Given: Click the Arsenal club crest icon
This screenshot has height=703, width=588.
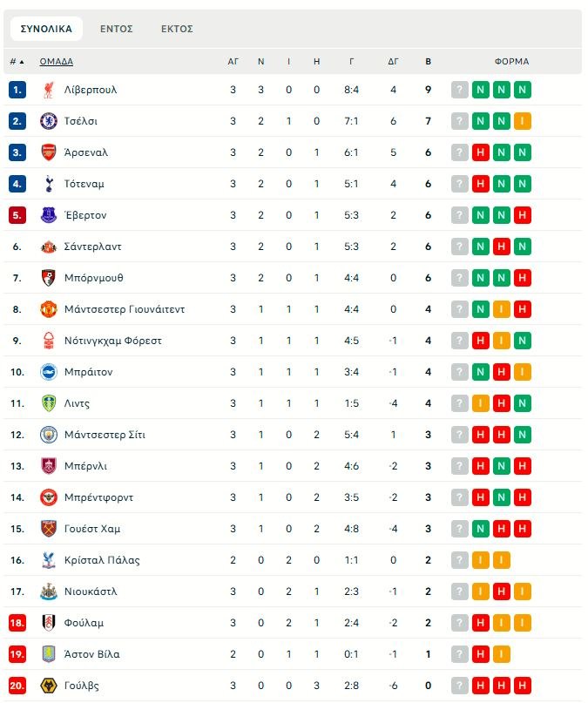Looking at the screenshot, I should (x=49, y=152).
